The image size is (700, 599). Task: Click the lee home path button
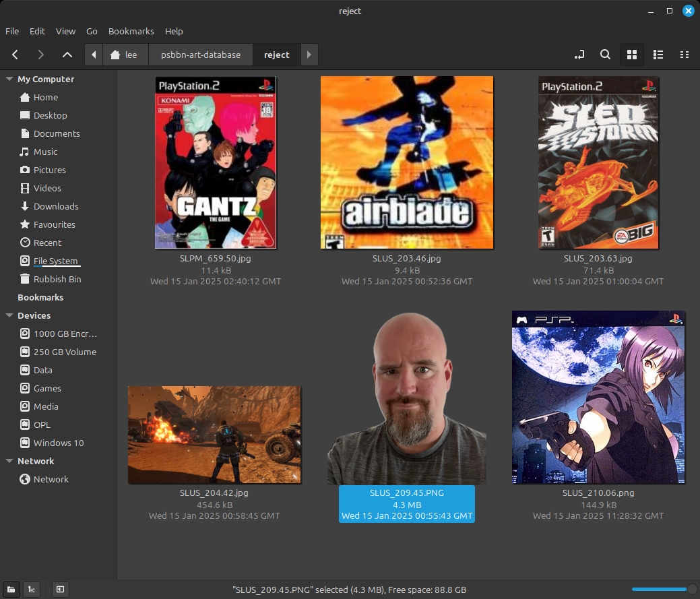point(124,55)
